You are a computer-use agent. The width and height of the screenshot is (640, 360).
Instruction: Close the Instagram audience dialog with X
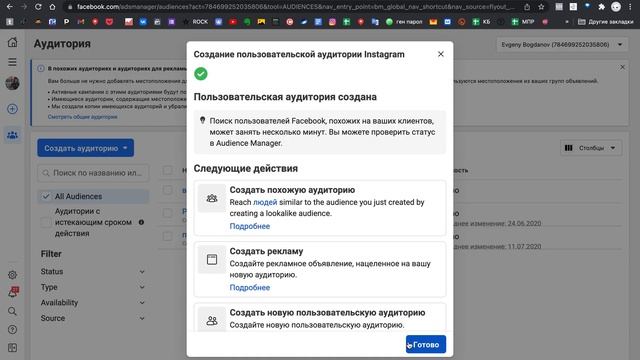point(440,54)
